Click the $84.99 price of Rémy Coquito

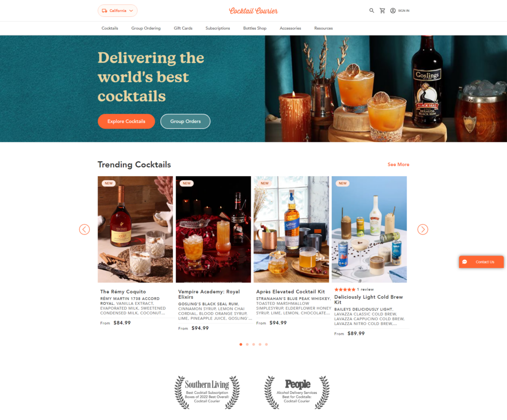click(x=122, y=323)
